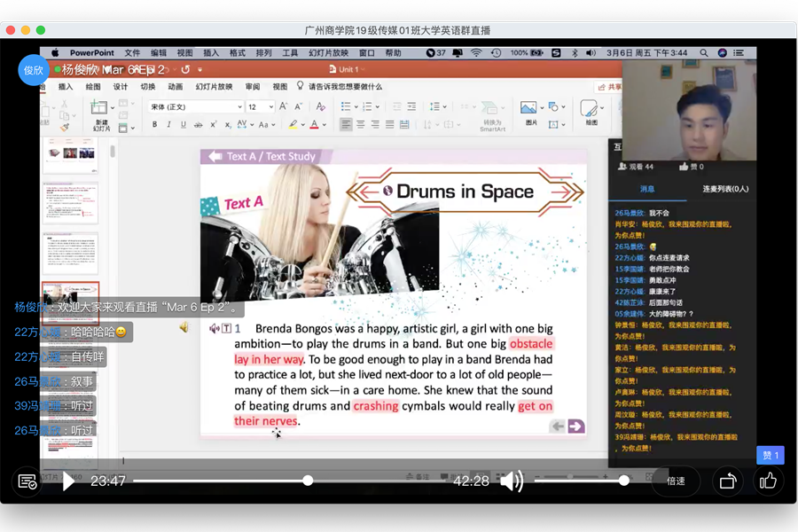Switch to the 连麦列表(0人) tab
Viewport: 798px width, 532px height.
click(725, 189)
